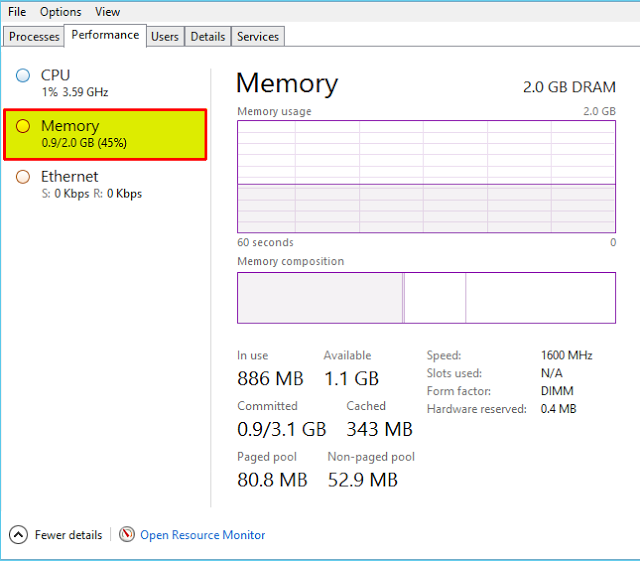
Task: Click the Cached value '343 MB'
Action: 380,430
